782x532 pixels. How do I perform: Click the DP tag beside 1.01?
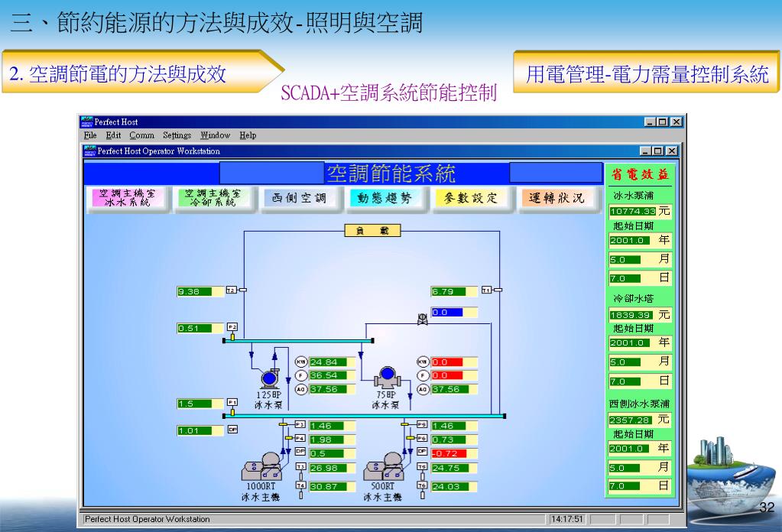pyautogui.click(x=232, y=430)
